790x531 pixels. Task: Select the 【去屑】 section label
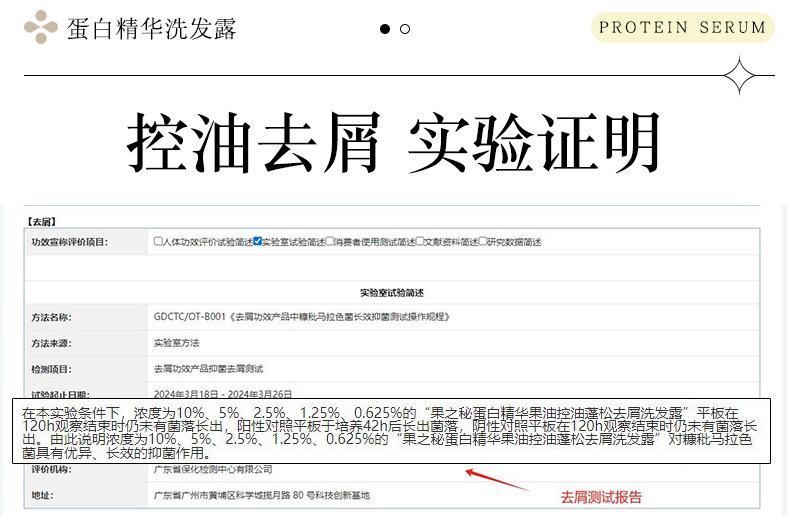41,222
